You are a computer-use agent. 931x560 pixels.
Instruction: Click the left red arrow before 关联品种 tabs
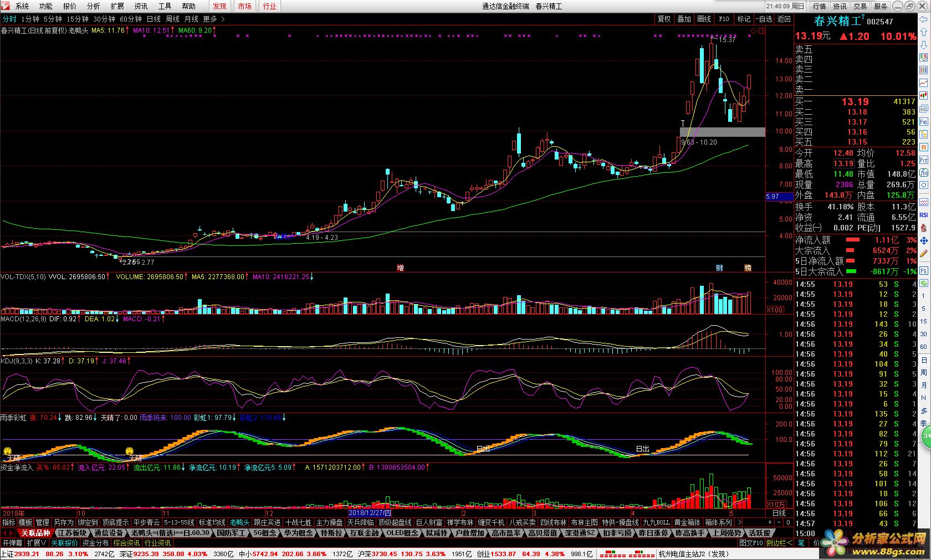(x=3, y=533)
